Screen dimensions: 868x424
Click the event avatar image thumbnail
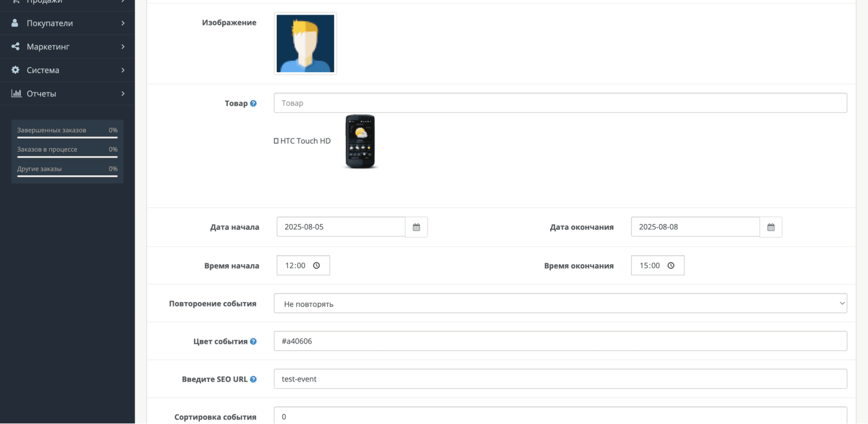(x=305, y=43)
